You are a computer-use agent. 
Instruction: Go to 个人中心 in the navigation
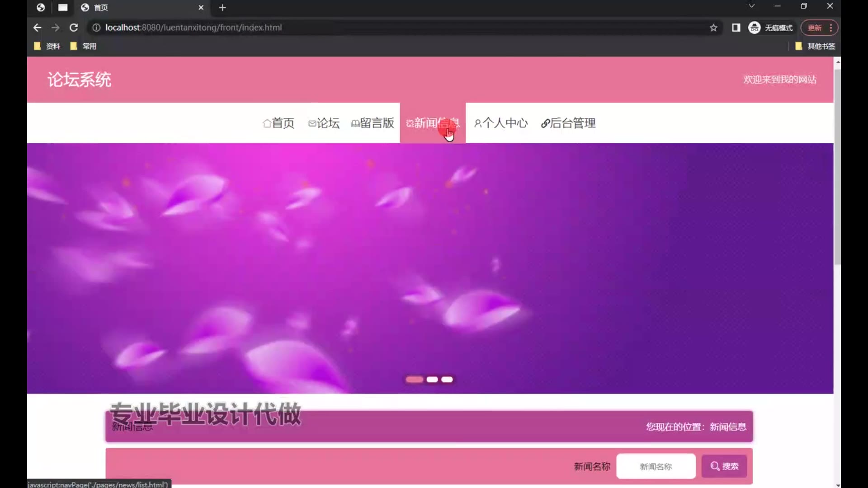click(501, 123)
